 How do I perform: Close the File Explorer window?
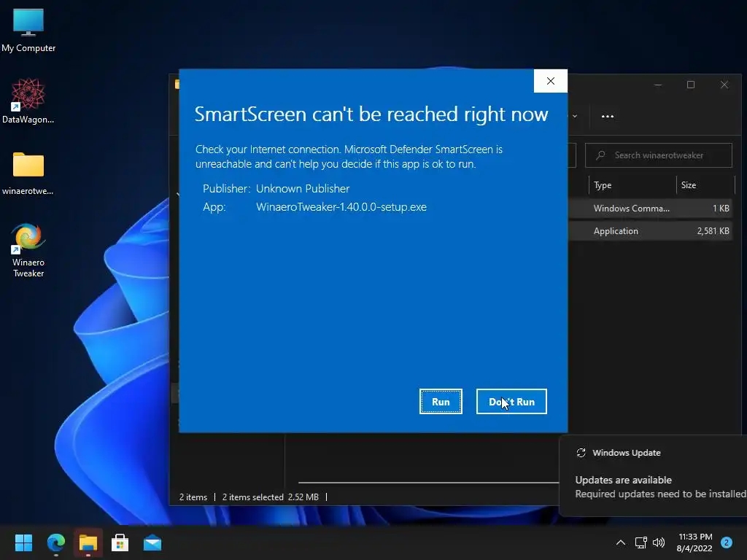pos(724,85)
